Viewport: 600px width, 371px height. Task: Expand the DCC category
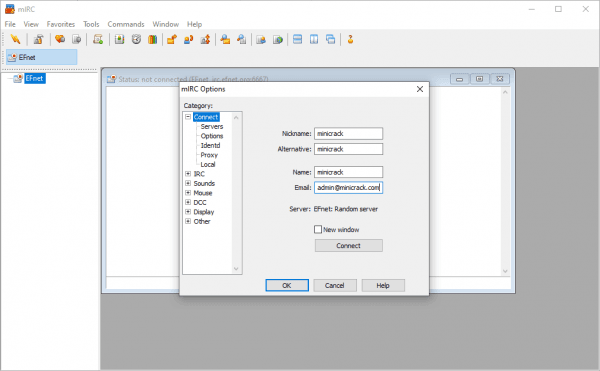[x=188, y=202]
